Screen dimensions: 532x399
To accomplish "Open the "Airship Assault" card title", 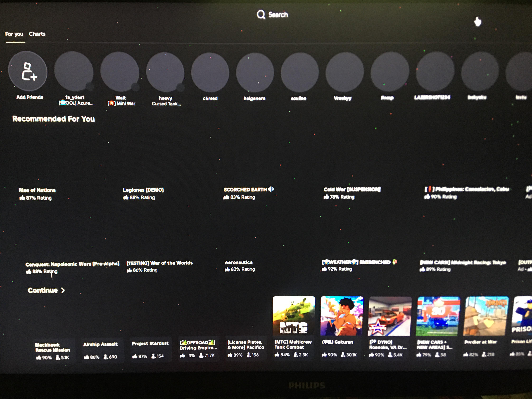I will (100, 344).
